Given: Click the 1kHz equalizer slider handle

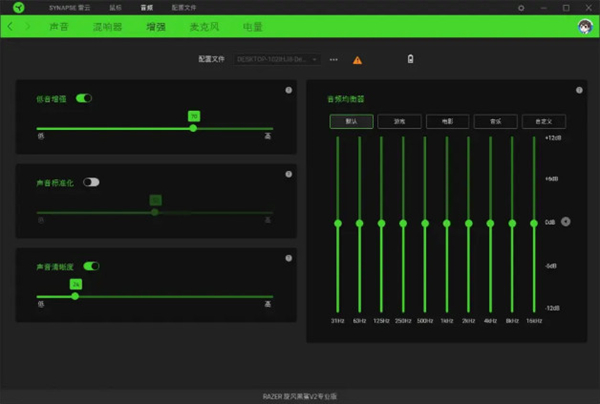Looking at the screenshot, I should 446,222.
